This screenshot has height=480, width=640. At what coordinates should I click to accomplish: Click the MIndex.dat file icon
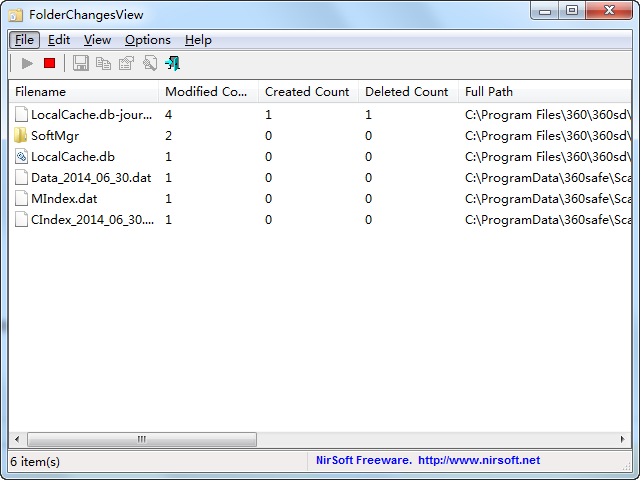click(x=21, y=199)
